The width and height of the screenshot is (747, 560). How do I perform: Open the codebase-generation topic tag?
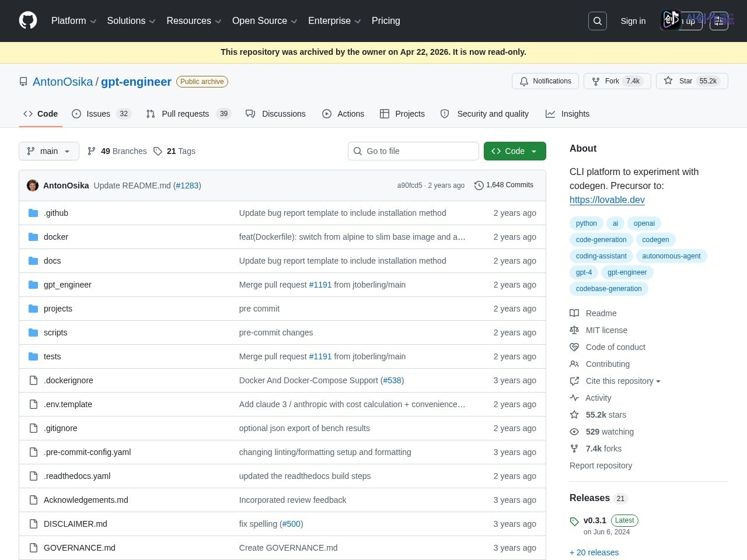click(x=609, y=289)
